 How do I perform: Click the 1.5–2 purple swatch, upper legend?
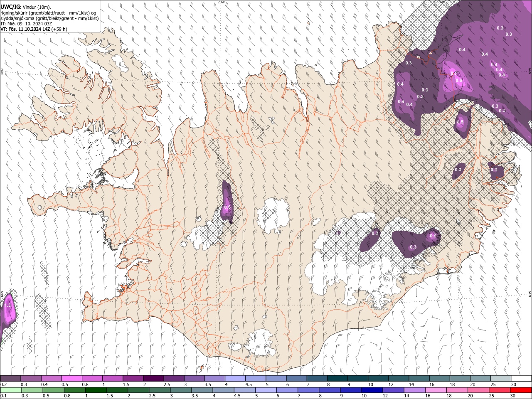point(133,379)
